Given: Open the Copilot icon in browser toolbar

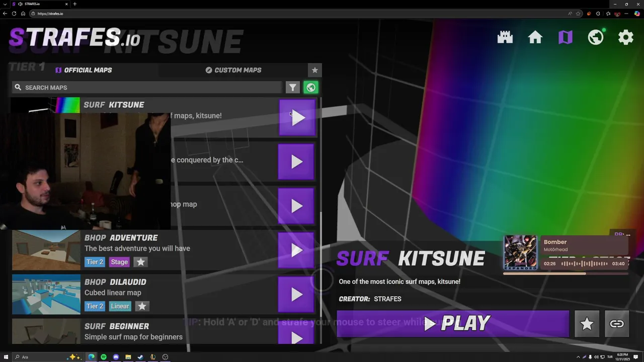Looking at the screenshot, I should pos(637,14).
